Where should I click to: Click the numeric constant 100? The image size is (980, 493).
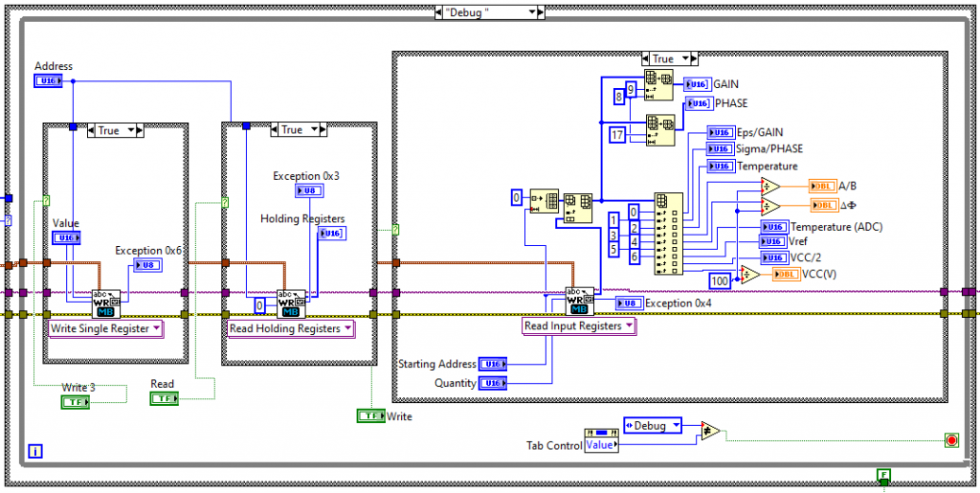[722, 280]
